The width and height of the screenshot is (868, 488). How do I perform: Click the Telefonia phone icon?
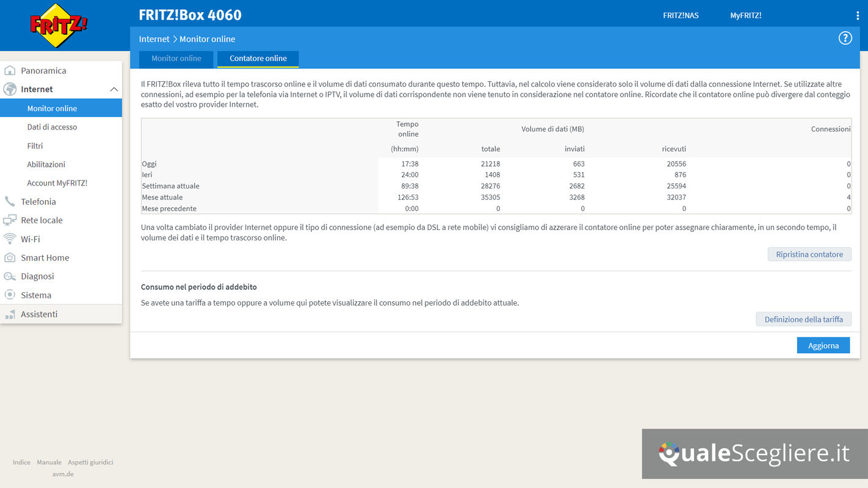10,202
